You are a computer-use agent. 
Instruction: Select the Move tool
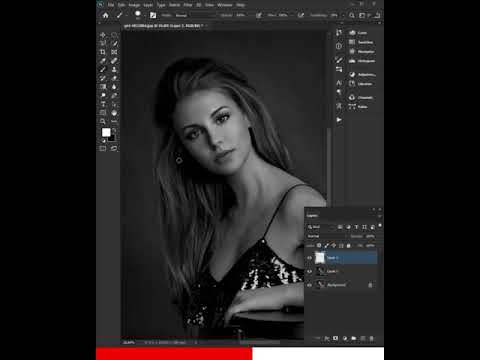point(103,35)
